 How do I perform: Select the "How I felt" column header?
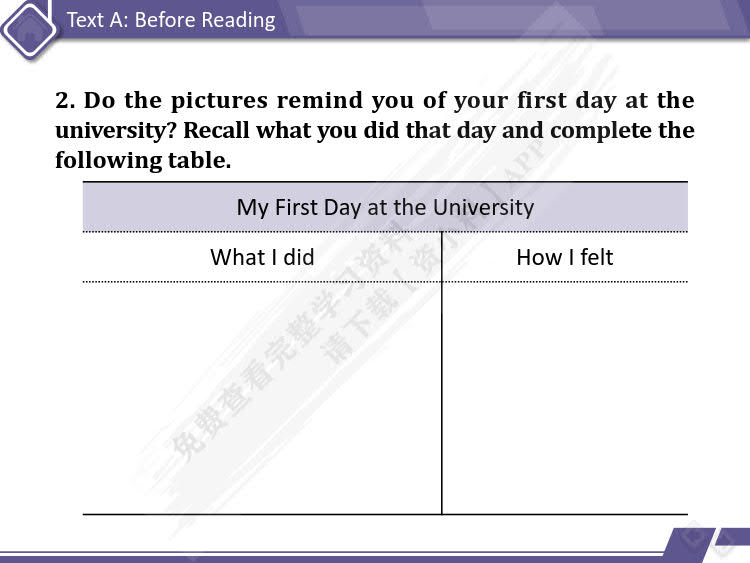(564, 257)
